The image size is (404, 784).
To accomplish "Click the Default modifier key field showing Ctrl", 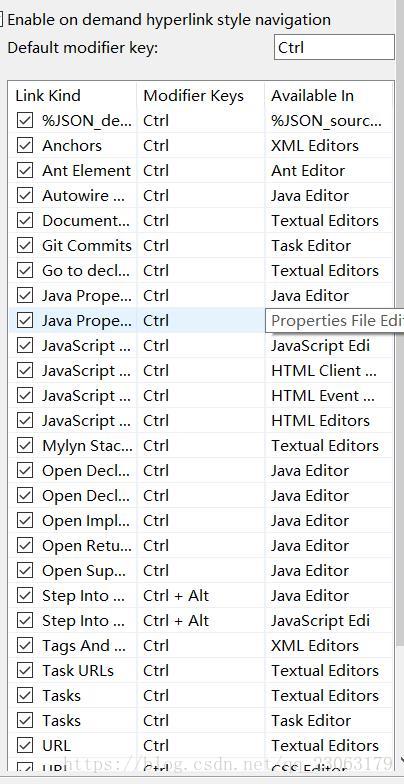I will [334, 48].
